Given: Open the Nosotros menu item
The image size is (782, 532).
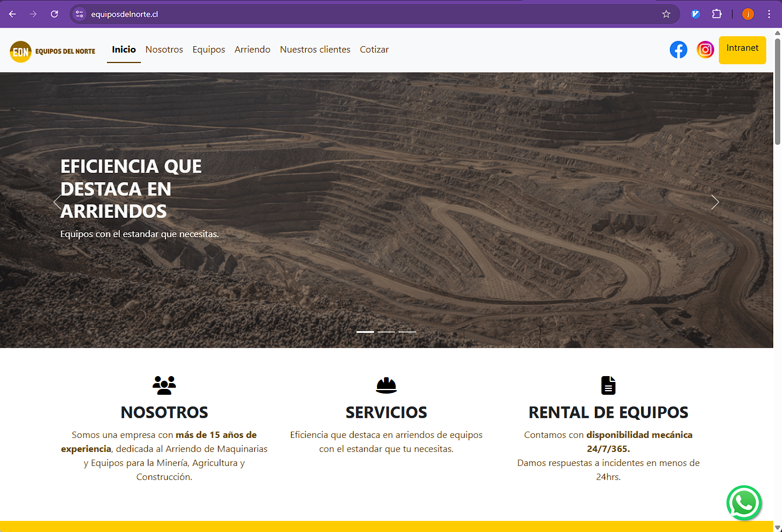Looking at the screenshot, I should (164, 50).
